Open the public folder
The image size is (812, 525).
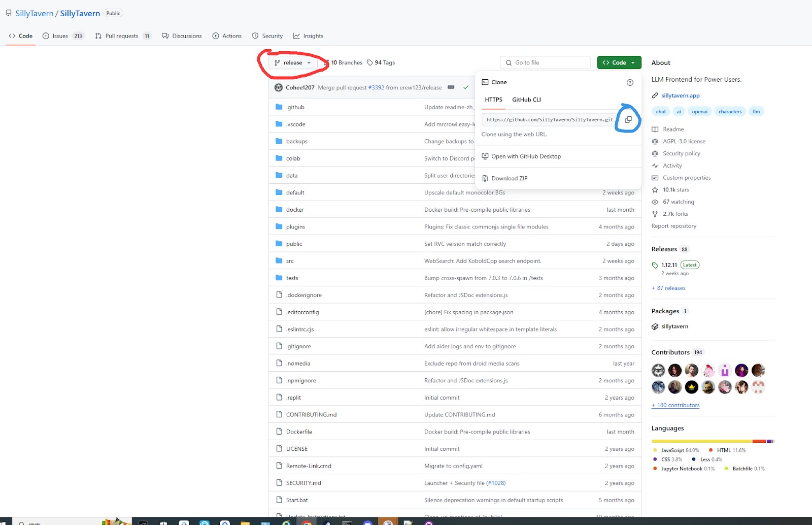click(294, 244)
